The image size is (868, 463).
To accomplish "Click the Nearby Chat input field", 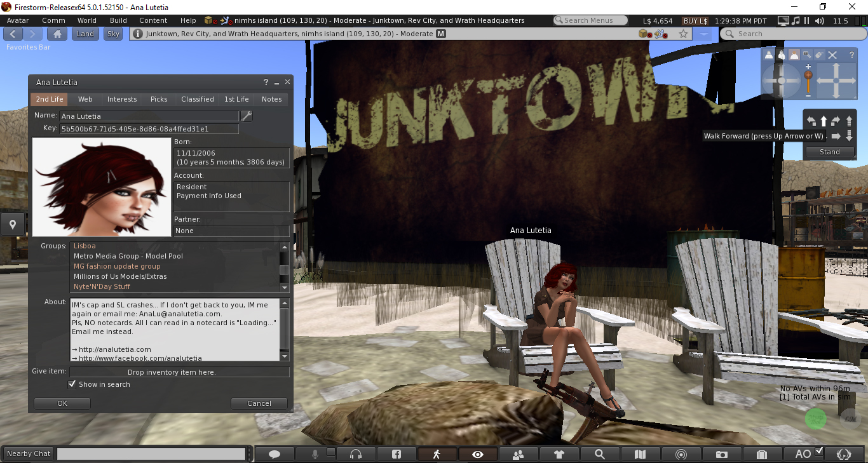I will (151, 454).
